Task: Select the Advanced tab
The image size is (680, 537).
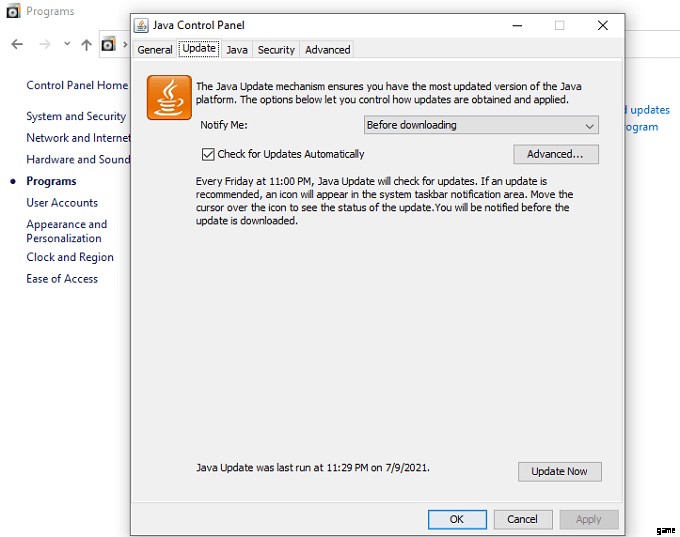Action: tap(328, 49)
